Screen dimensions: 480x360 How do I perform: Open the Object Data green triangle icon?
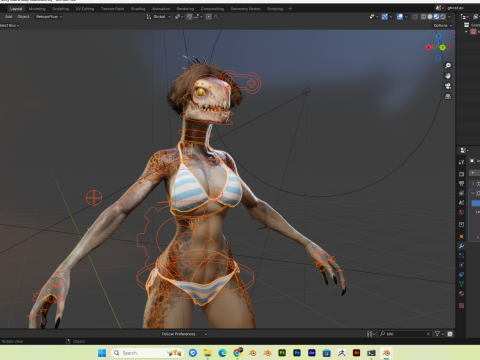point(461,284)
